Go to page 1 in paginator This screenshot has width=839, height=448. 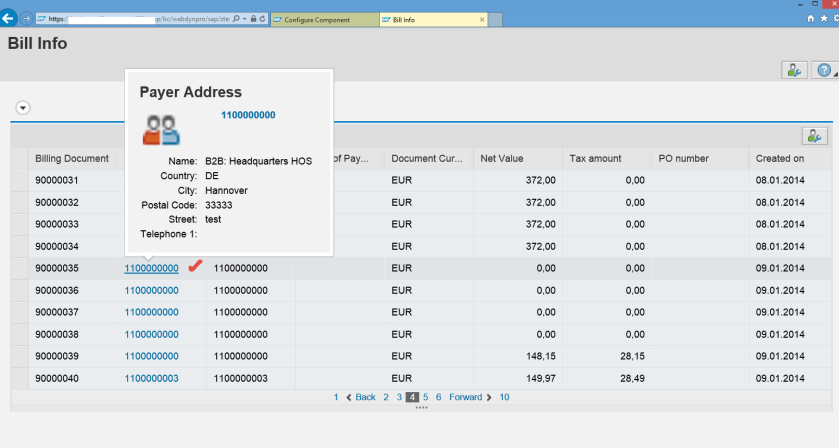335,397
